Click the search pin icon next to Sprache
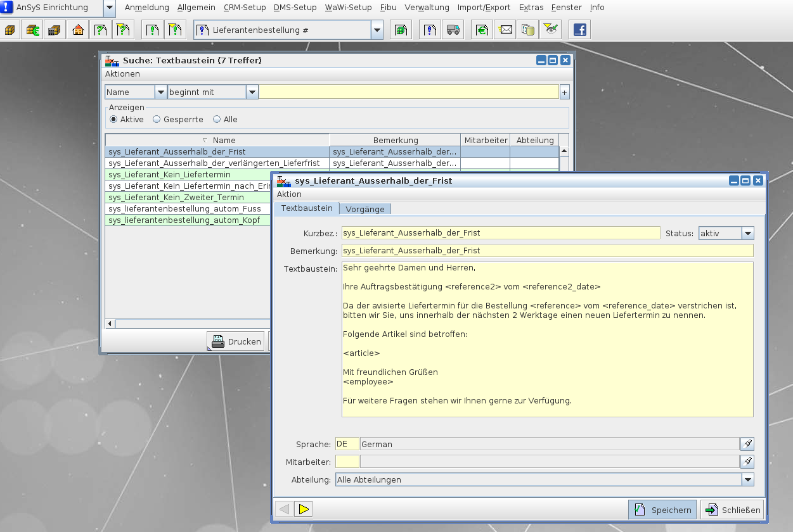793x532 pixels. [x=747, y=444]
